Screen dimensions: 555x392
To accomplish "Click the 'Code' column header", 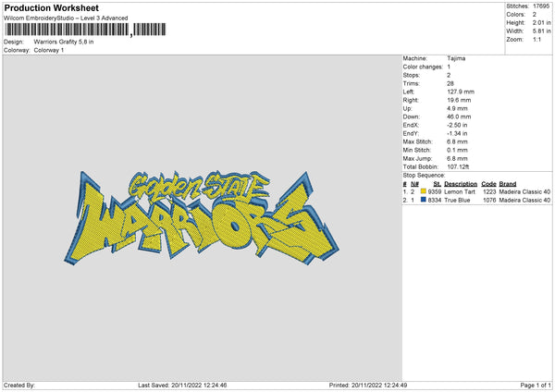I will 488,184.
